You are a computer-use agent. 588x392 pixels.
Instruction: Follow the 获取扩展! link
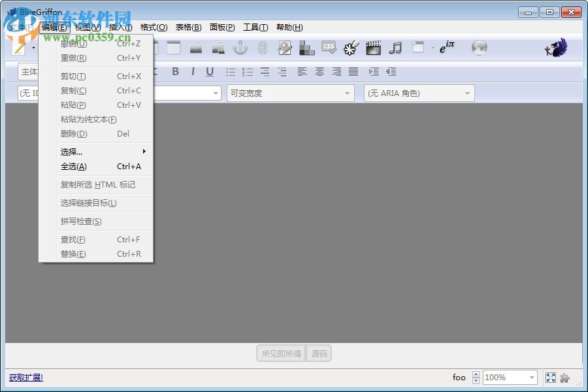click(x=26, y=378)
